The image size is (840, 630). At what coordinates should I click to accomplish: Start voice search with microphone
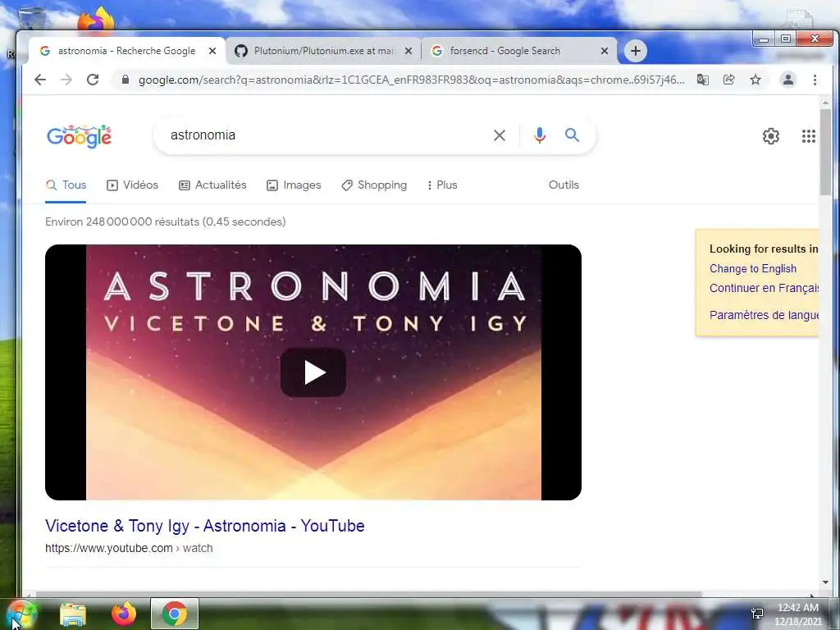pyautogui.click(x=540, y=135)
